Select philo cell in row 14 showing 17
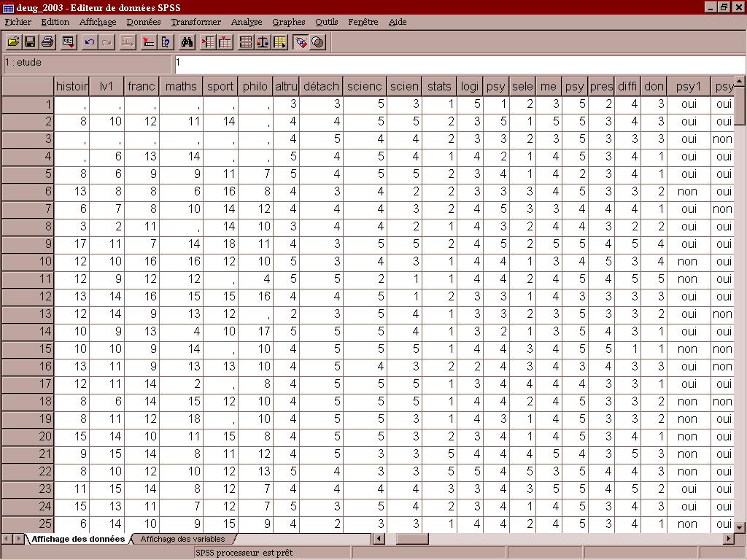This screenshot has width=747, height=560. [255, 332]
